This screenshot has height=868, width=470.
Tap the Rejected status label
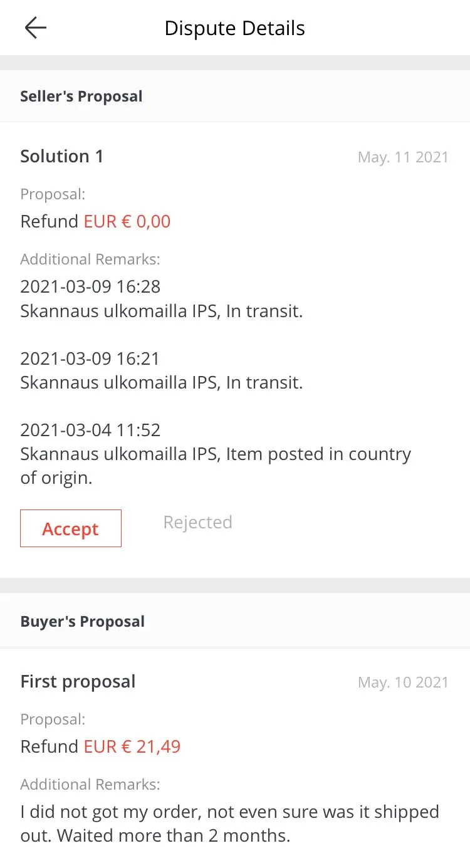pyautogui.click(x=197, y=522)
